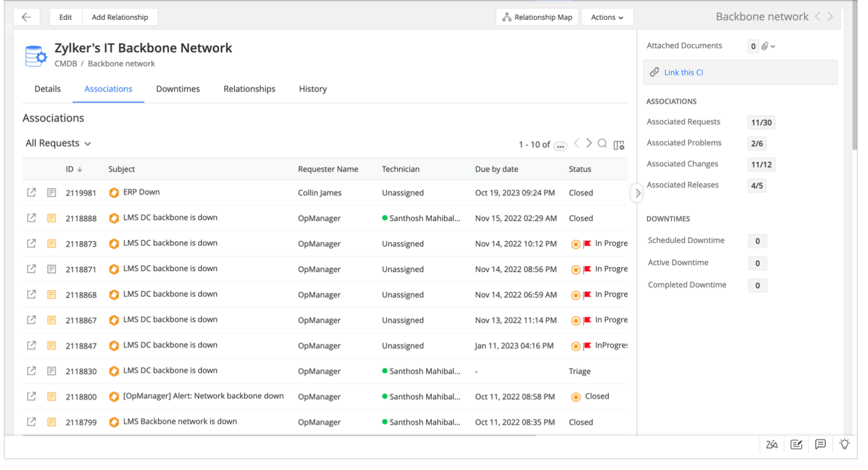The height and width of the screenshot is (470, 868).
Task: Click the Edit button
Action: [66, 17]
